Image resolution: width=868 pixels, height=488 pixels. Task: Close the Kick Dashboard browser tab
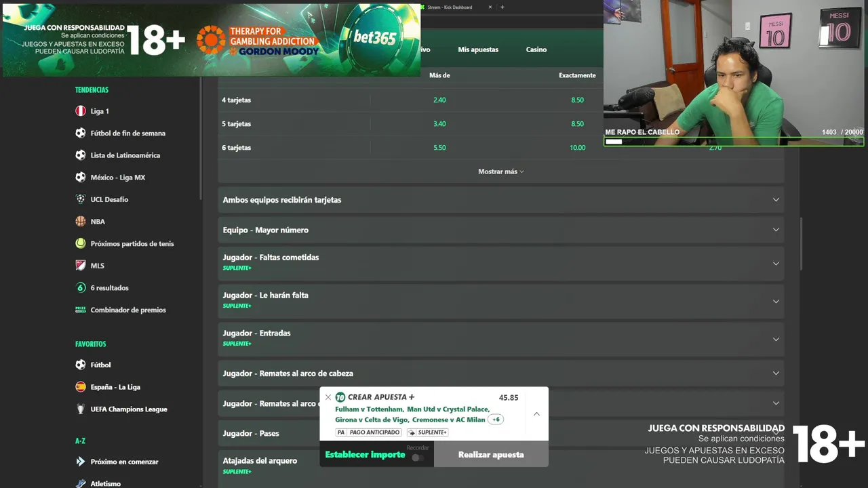[x=490, y=7]
